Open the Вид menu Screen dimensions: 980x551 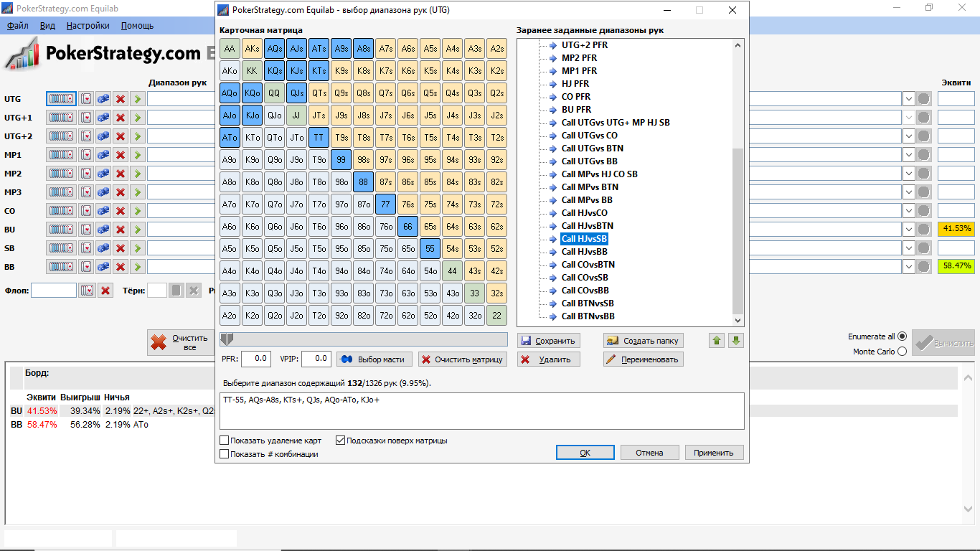[47, 25]
